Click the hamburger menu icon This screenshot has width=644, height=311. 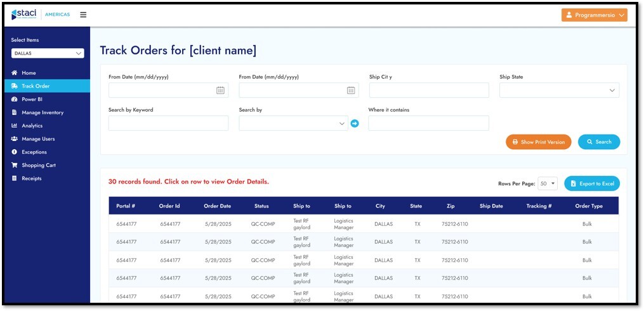pyautogui.click(x=83, y=15)
